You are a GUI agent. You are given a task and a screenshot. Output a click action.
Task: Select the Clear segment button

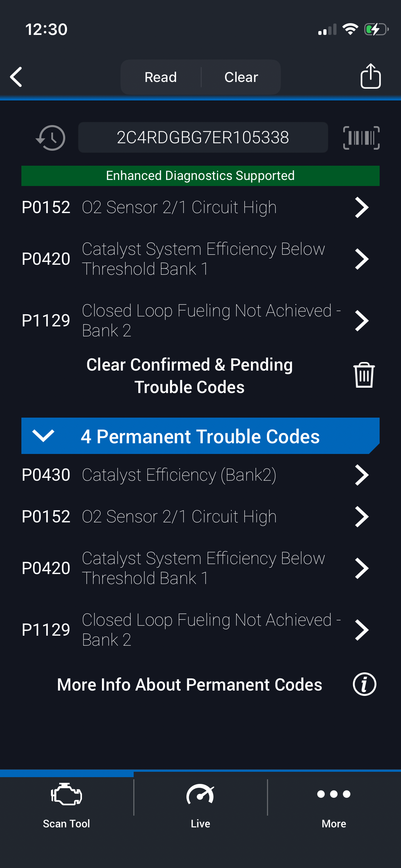click(241, 77)
